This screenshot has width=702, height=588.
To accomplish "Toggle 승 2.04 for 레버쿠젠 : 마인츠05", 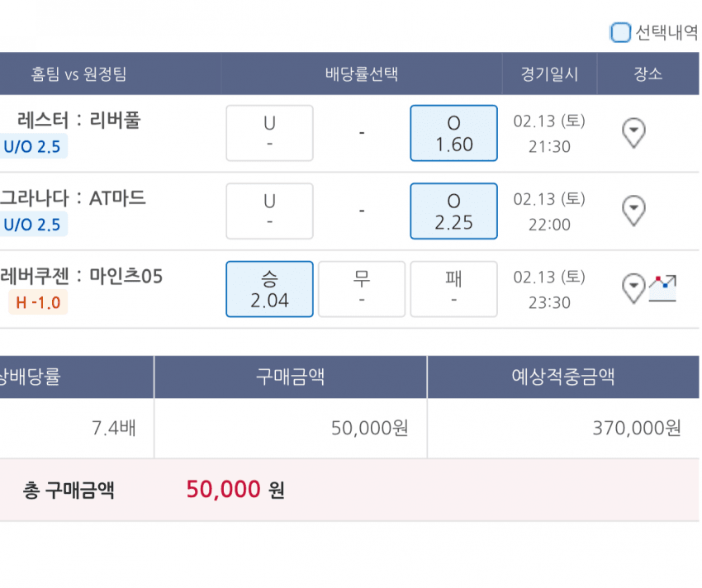I will tap(269, 289).
